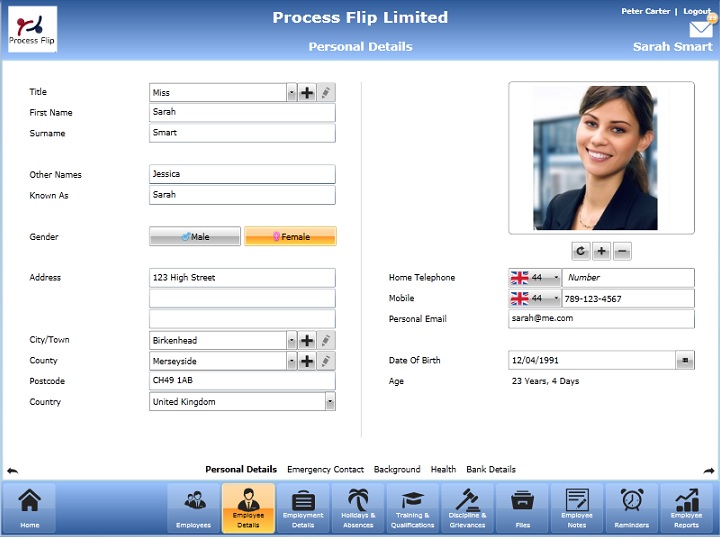Screen dimensions: 720x539
Task: Expand the Title dropdown
Action: [x=292, y=93]
